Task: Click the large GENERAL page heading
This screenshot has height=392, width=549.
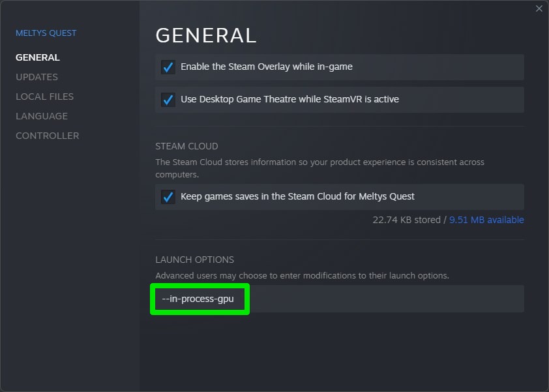Action: 206,35
